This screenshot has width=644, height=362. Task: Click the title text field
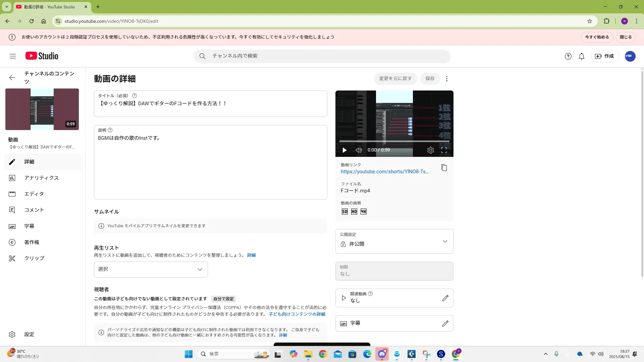210,104
